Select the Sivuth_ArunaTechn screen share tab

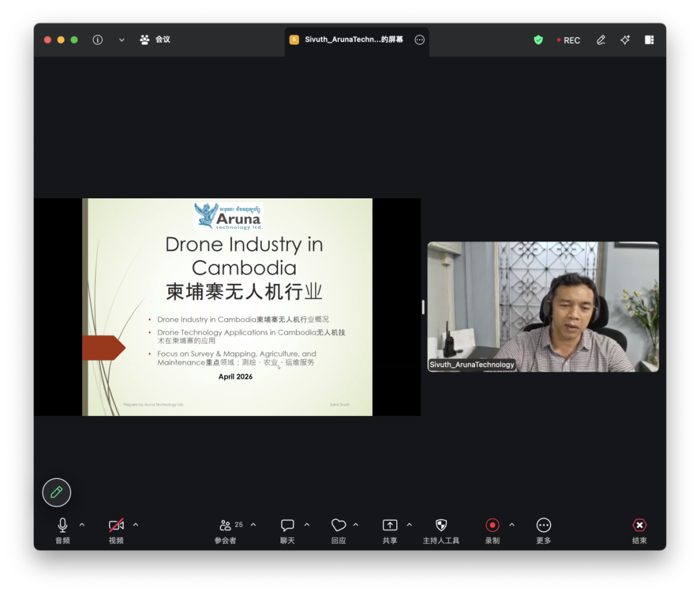353,40
